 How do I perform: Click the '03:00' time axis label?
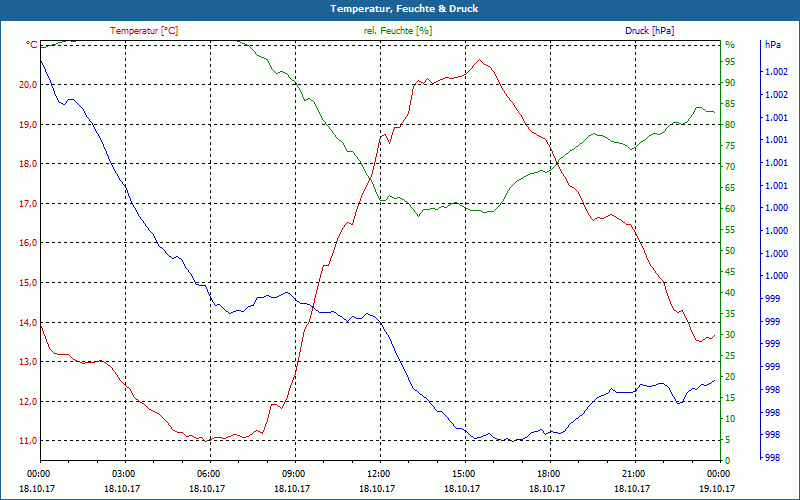[122, 473]
